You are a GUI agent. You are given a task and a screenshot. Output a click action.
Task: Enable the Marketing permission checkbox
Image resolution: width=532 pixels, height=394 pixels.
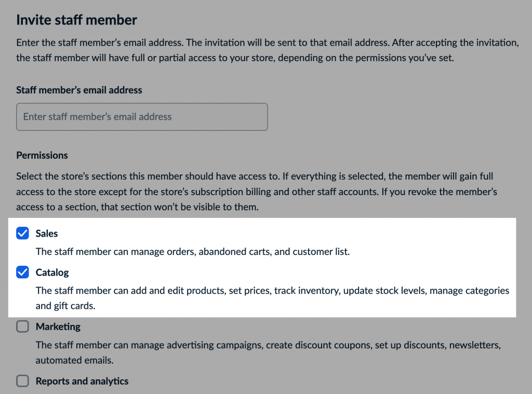coord(22,327)
